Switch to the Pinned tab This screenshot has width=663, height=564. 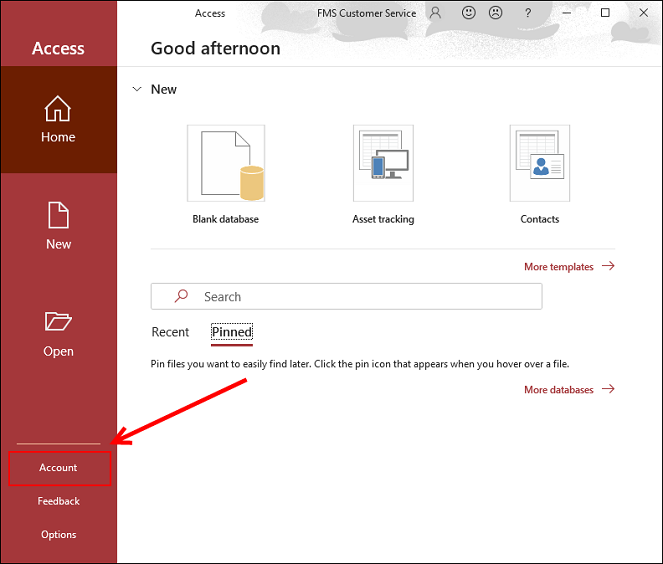(x=232, y=332)
